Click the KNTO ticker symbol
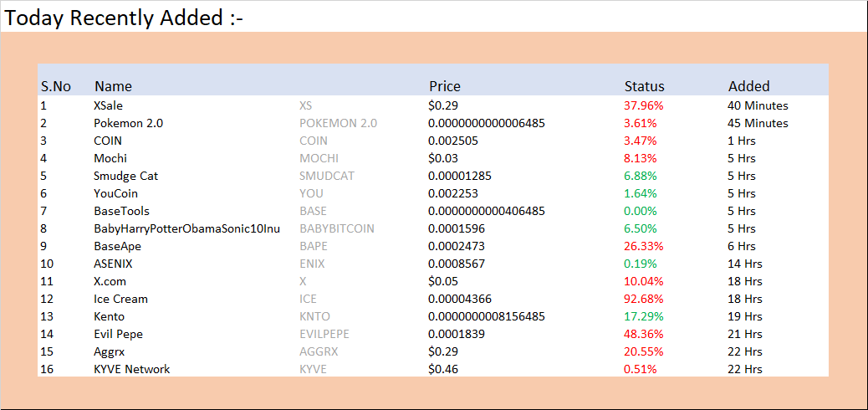 click(x=314, y=317)
